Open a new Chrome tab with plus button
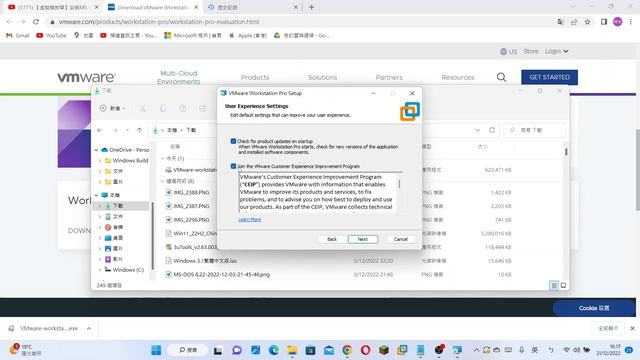Image resolution: width=640 pixels, height=360 pixels. 311,7
